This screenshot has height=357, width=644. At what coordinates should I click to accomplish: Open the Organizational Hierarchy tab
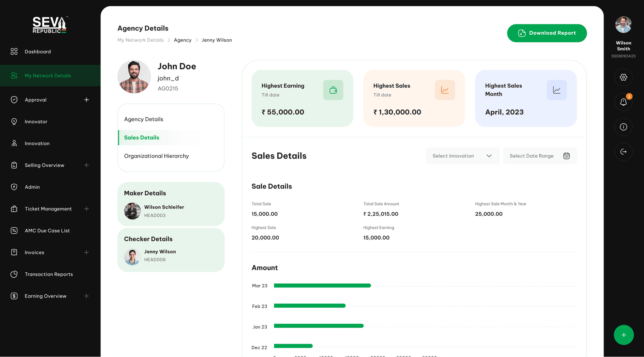156,156
